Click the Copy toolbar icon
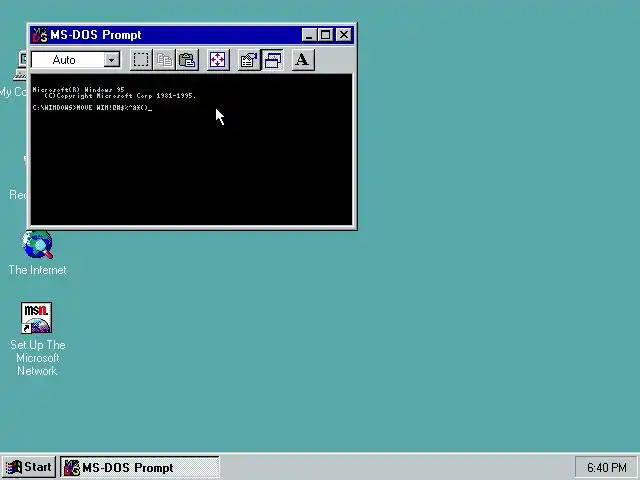Viewport: 640px width, 480px height. [x=164, y=60]
